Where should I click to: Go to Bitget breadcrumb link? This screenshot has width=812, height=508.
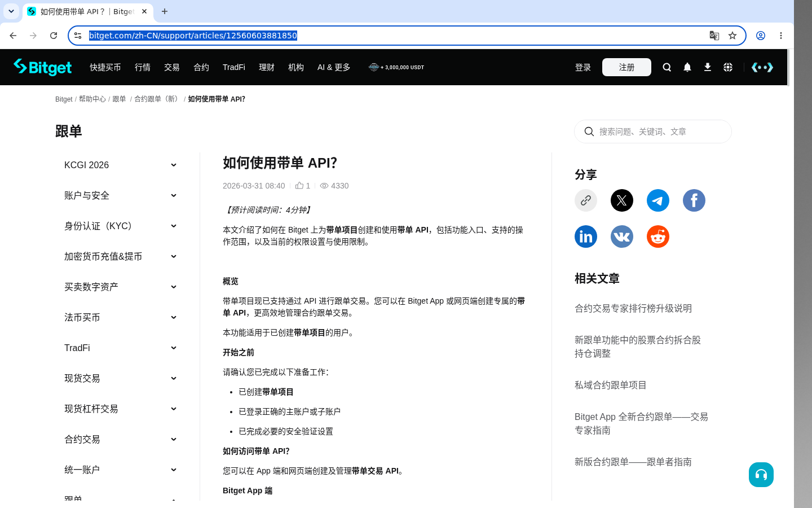coord(64,99)
